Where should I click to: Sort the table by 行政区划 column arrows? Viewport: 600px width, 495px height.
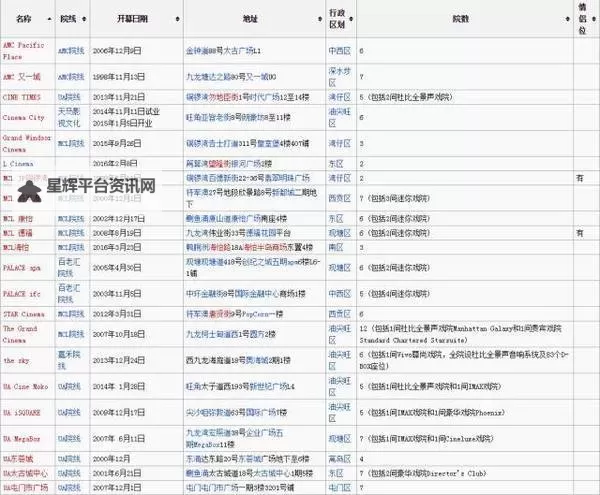[x=351, y=19]
